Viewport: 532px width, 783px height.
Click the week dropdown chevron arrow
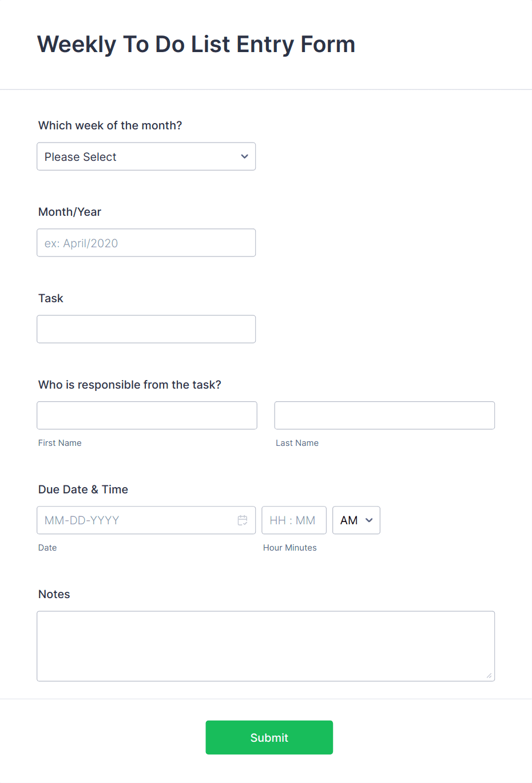[x=244, y=156]
